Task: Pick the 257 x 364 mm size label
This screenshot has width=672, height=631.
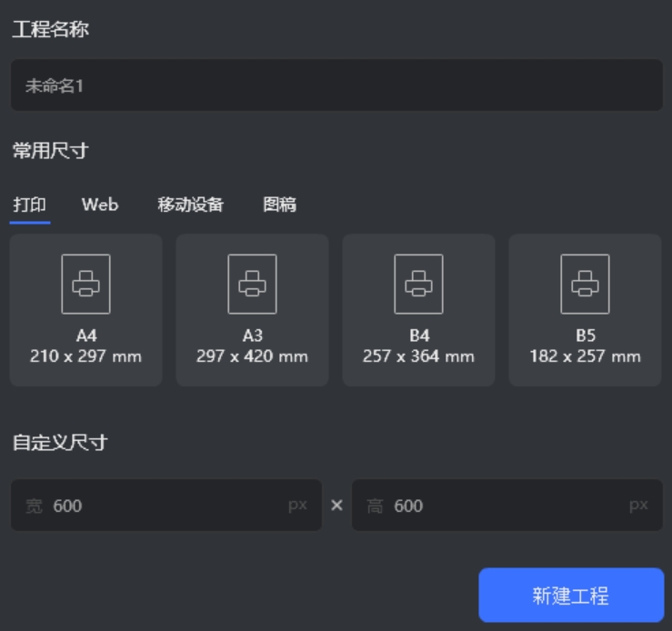Action: [418, 356]
